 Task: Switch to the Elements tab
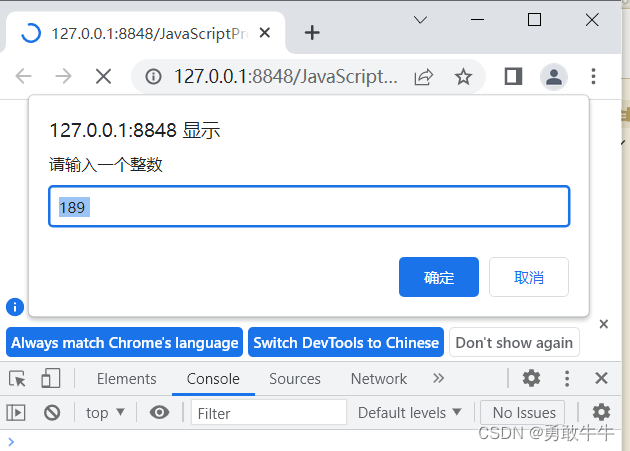pyautogui.click(x=127, y=379)
